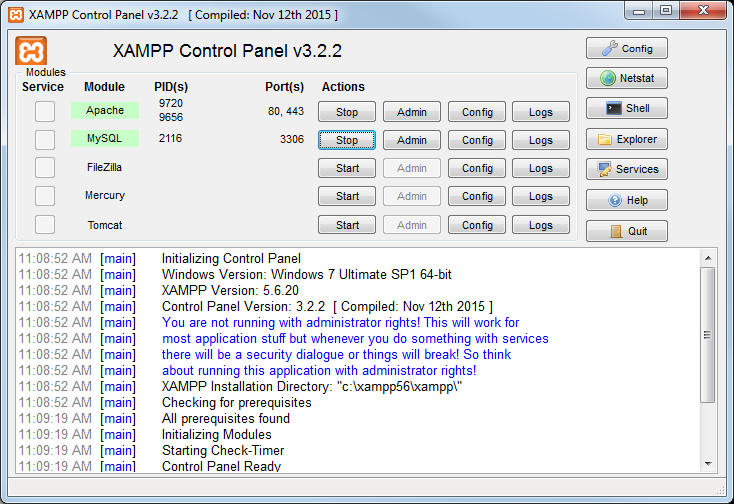Stop the MySQL module

pyautogui.click(x=347, y=140)
